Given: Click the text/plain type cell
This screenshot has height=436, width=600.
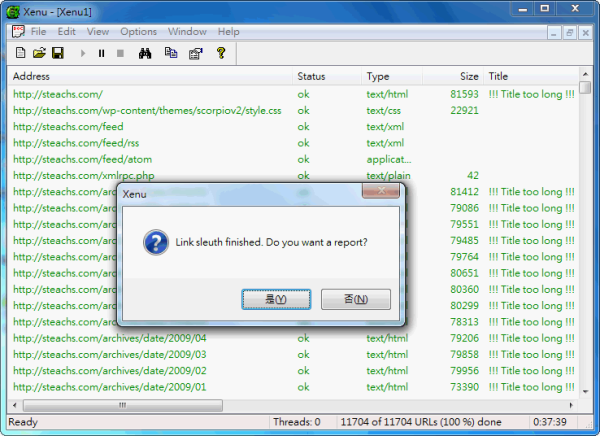Looking at the screenshot, I should 388,176.
